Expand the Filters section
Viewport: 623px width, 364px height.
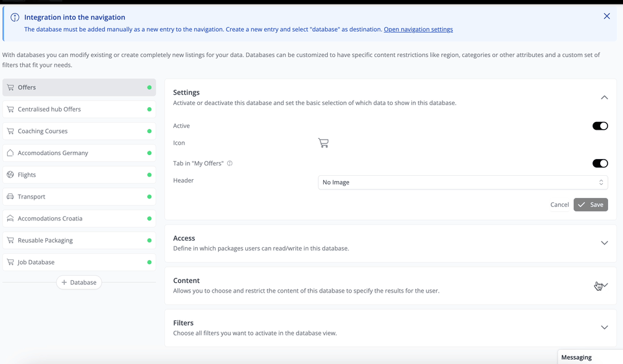pyautogui.click(x=604, y=328)
